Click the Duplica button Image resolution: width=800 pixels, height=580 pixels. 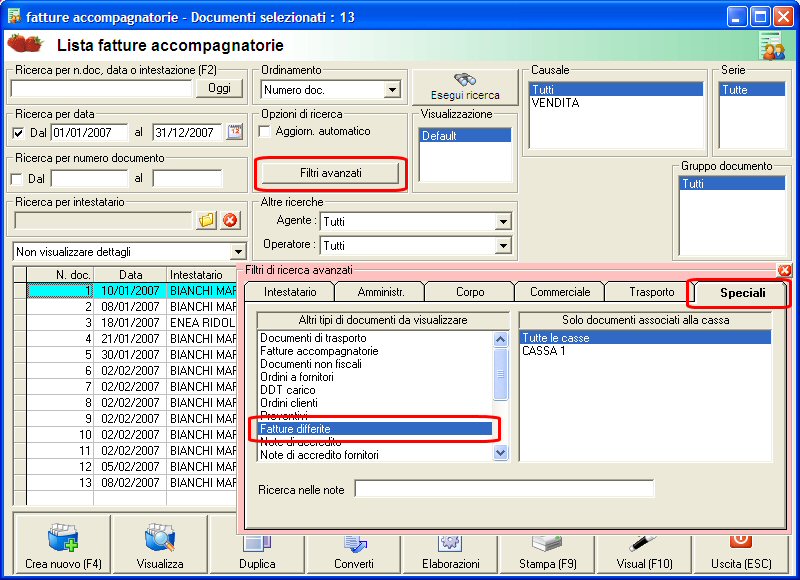pos(257,554)
